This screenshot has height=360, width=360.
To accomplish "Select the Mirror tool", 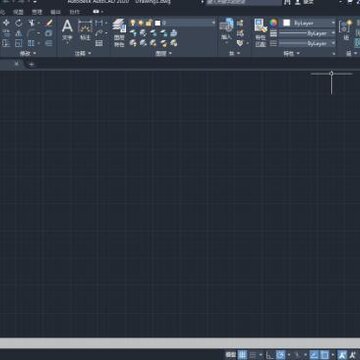I will [19, 33].
